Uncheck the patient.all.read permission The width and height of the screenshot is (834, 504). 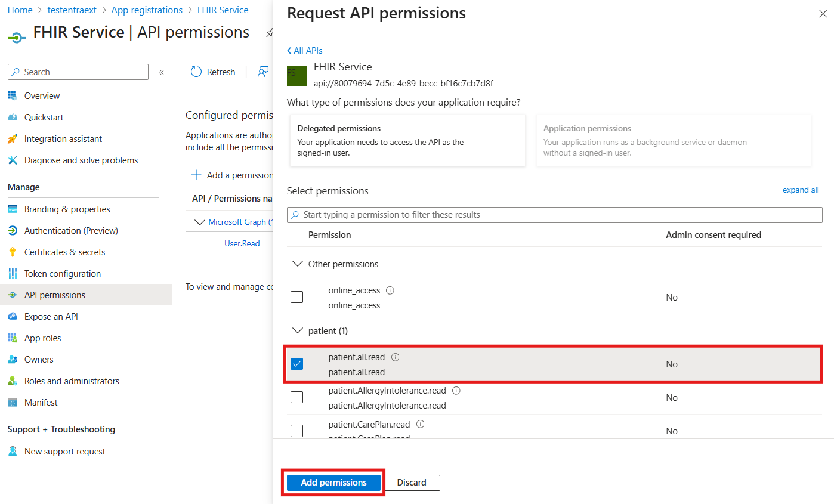pos(296,363)
